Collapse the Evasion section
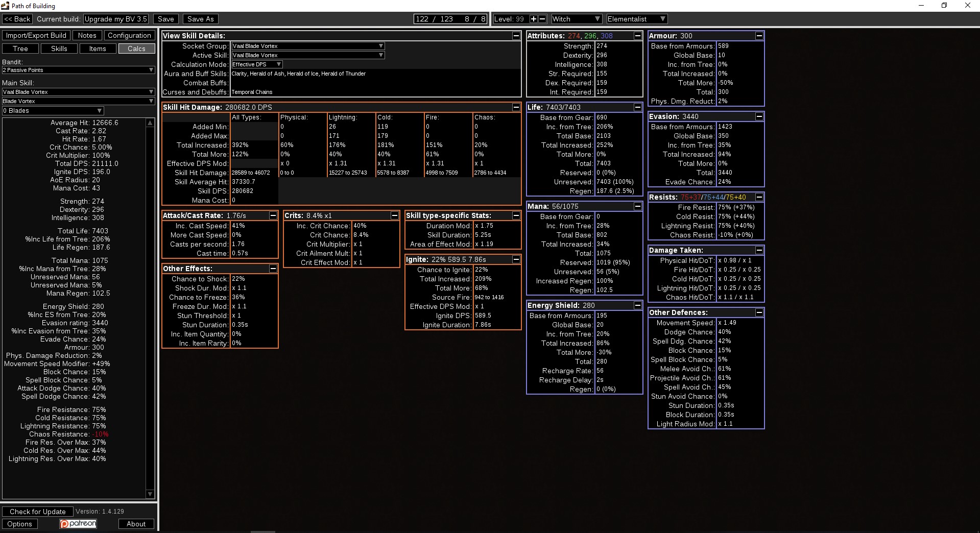 click(x=759, y=116)
